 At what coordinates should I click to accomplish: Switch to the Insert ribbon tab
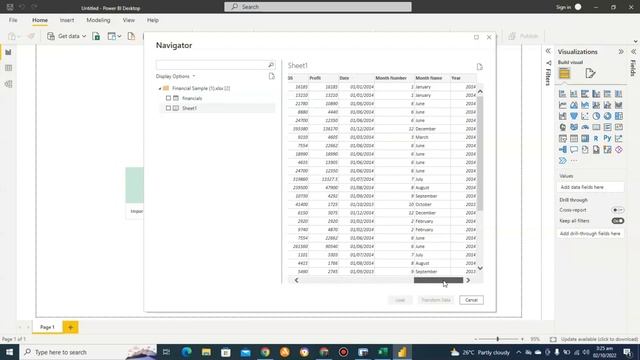point(67,20)
